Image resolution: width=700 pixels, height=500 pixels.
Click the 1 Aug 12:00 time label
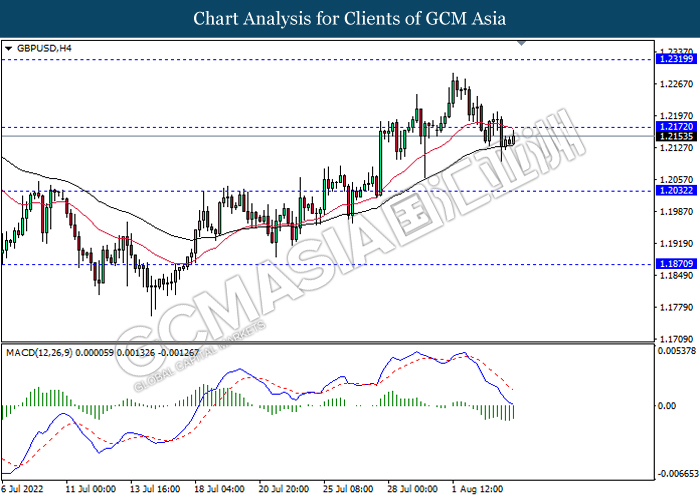pyautogui.click(x=477, y=489)
